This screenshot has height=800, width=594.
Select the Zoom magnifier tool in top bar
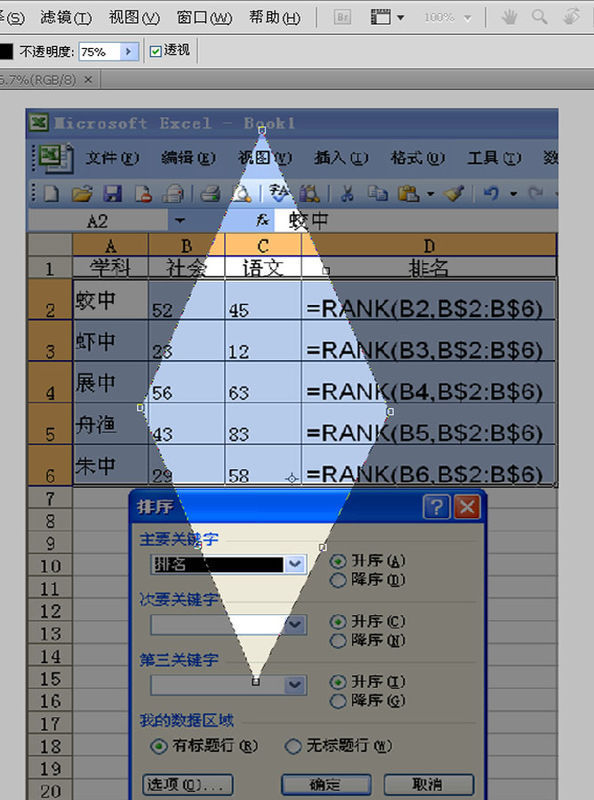539,17
